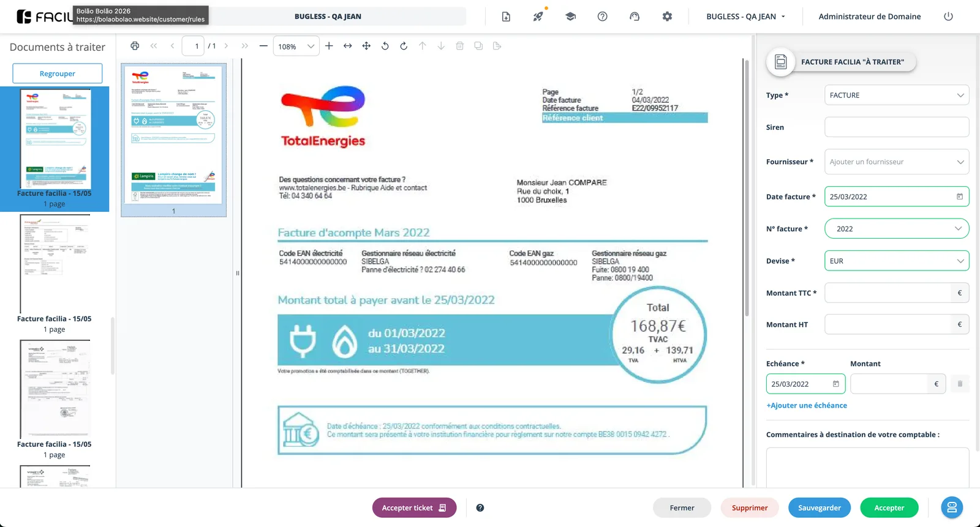980x527 pixels.
Task: Open BUGLESS - QA JEAN account dropdown
Action: [x=746, y=17]
